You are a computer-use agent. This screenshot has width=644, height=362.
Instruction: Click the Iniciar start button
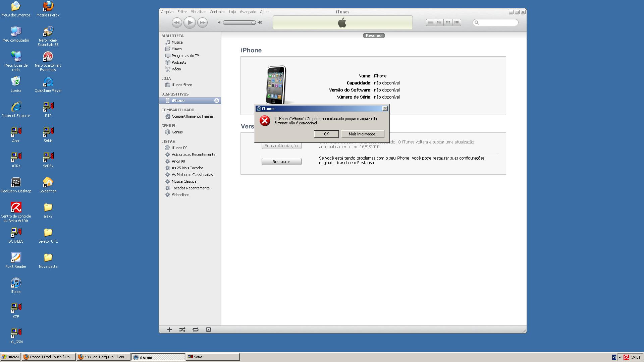tap(10, 357)
